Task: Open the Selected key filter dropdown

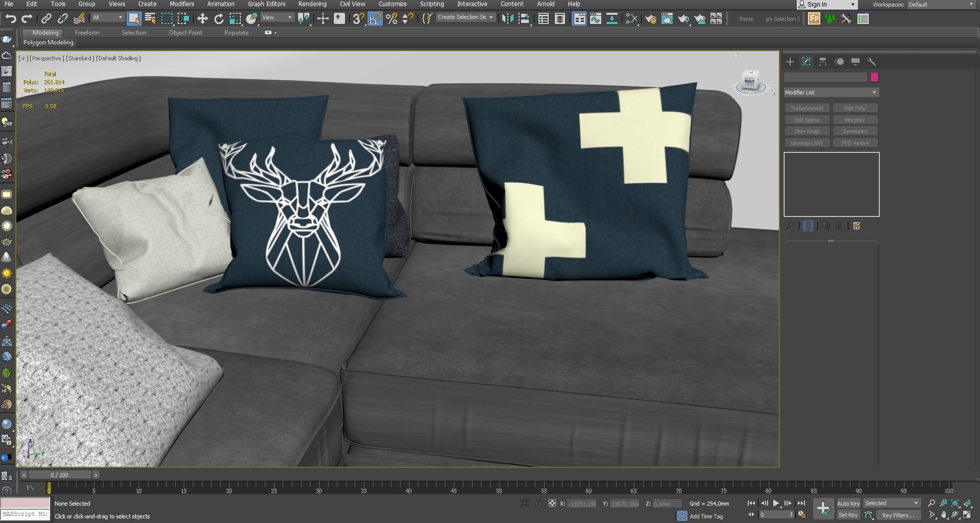Action: coord(891,503)
